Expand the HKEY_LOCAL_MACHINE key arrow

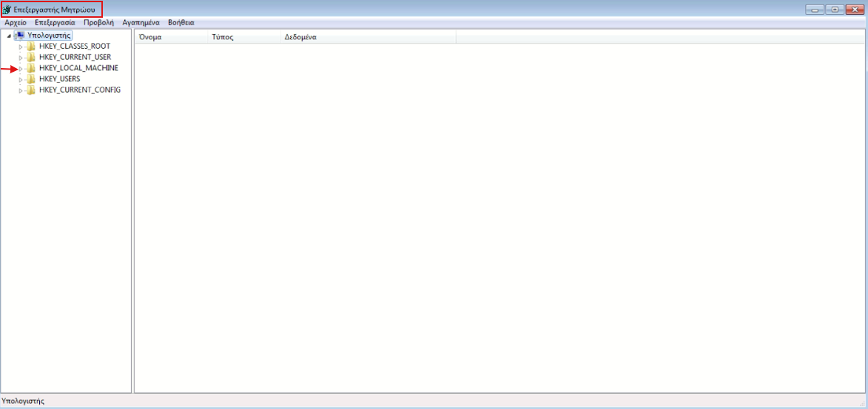point(21,68)
